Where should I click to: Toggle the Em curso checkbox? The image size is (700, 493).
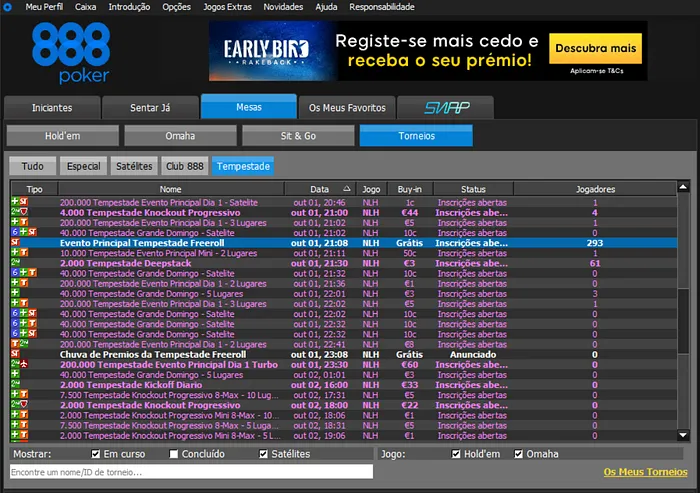pos(96,454)
